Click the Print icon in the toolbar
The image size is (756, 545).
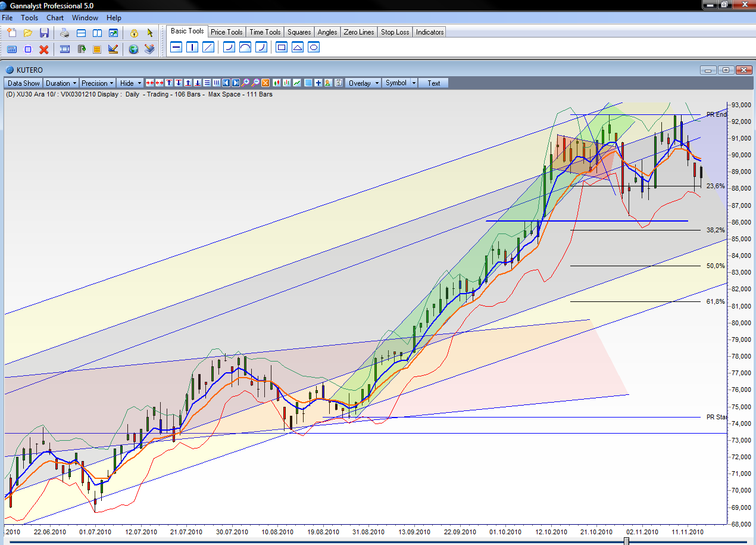point(64,33)
